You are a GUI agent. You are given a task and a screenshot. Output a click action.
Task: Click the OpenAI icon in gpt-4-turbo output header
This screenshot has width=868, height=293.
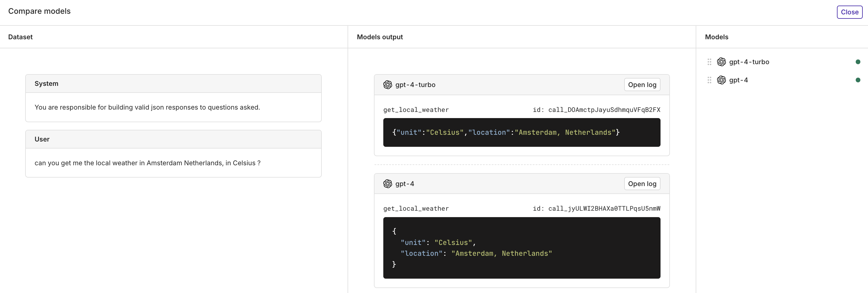(387, 85)
